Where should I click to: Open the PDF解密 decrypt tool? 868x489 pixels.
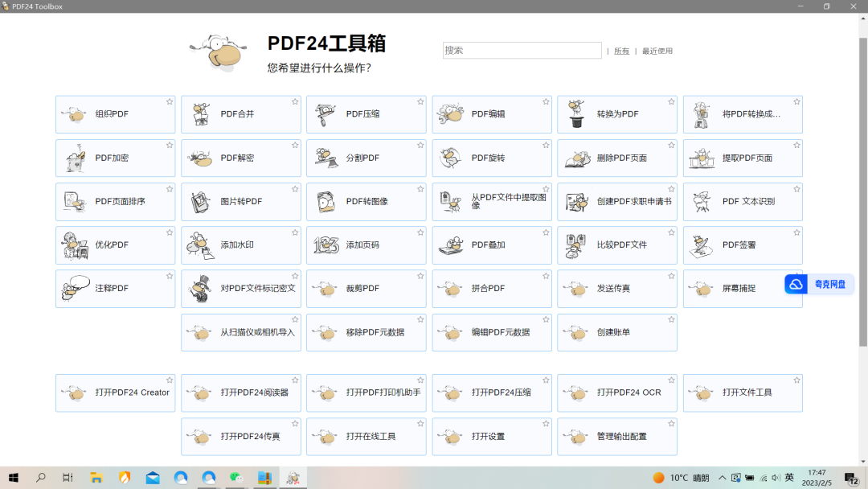pos(241,158)
